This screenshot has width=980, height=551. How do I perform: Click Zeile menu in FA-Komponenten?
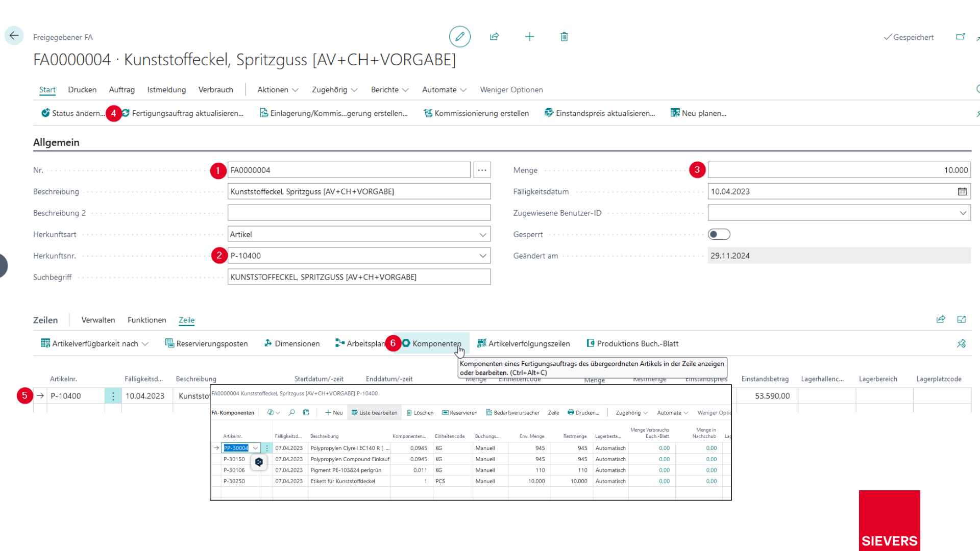(553, 413)
